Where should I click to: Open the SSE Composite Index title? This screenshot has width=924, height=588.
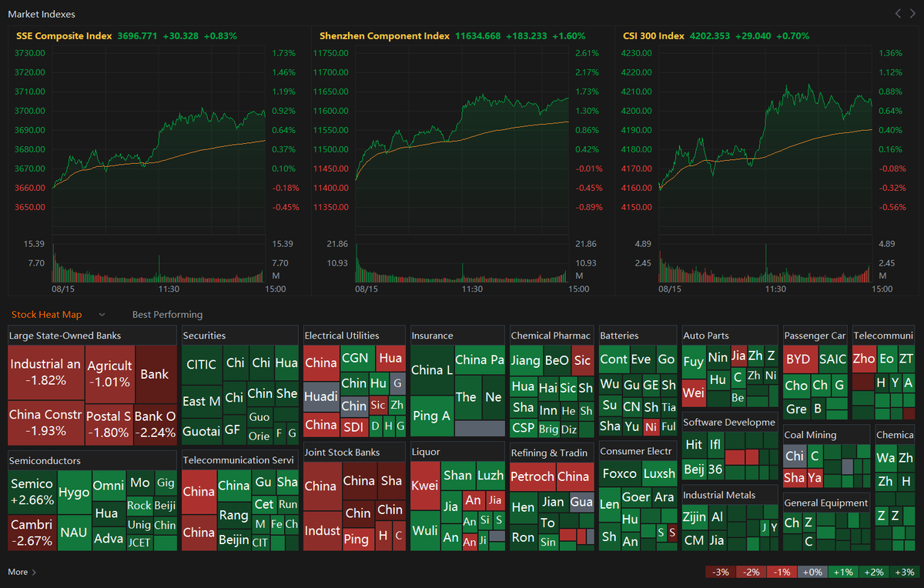(x=64, y=36)
